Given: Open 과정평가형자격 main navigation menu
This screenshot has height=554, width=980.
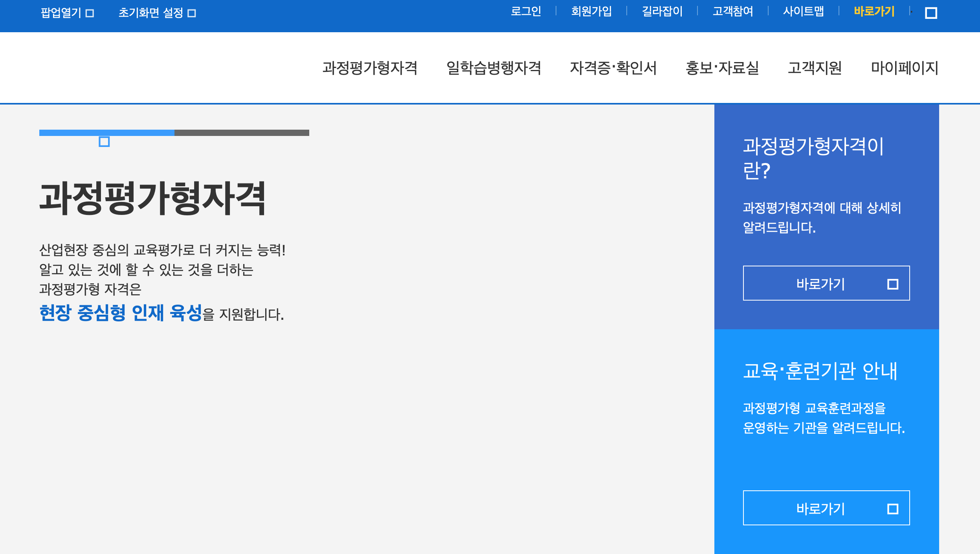Looking at the screenshot, I should click(x=370, y=68).
